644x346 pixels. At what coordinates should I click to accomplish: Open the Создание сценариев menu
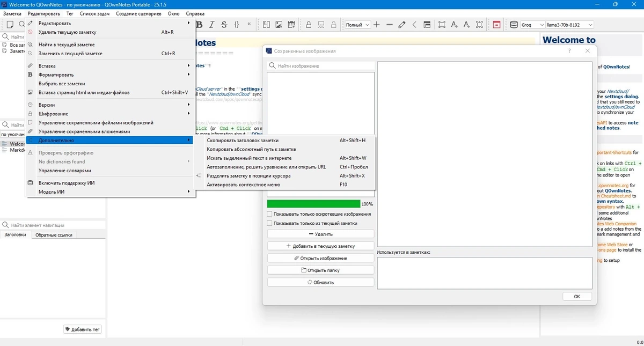[x=138, y=13]
